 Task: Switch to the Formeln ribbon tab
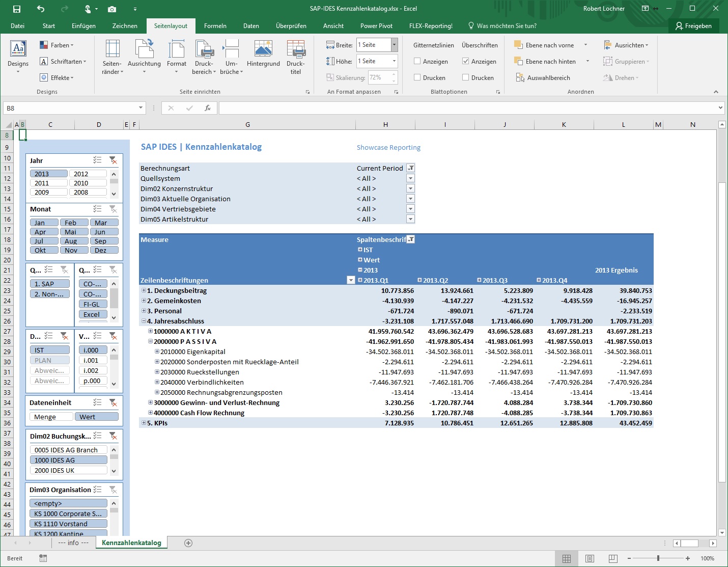[x=215, y=25]
